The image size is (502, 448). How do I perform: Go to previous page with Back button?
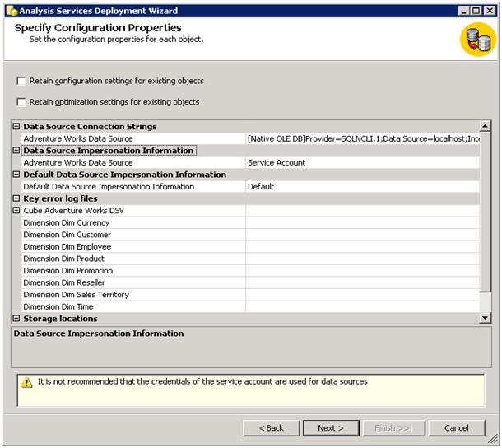pyautogui.click(x=272, y=428)
